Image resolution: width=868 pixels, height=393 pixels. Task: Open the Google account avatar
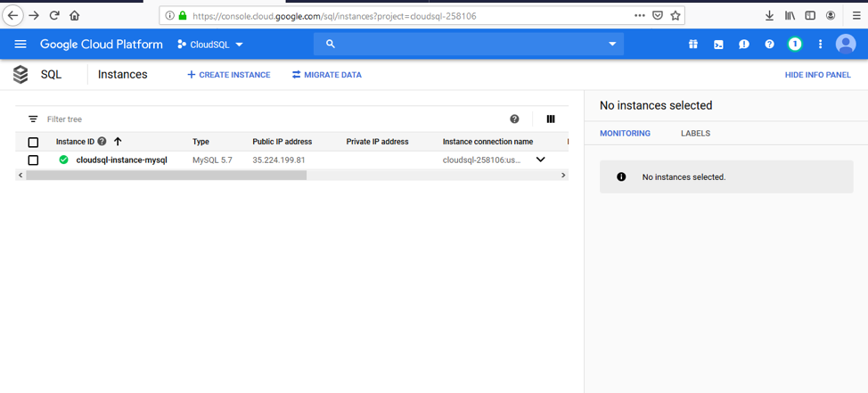pos(846,45)
